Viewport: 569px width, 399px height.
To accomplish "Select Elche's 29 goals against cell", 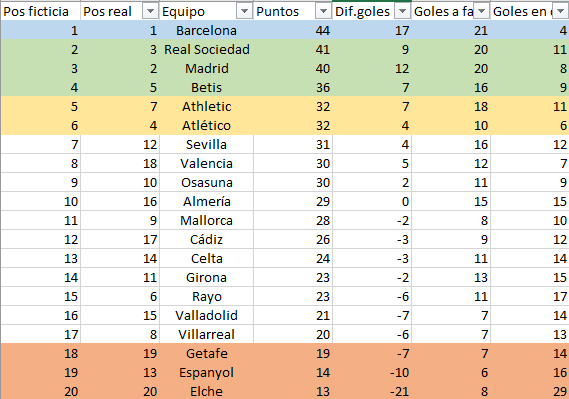I will [529, 391].
